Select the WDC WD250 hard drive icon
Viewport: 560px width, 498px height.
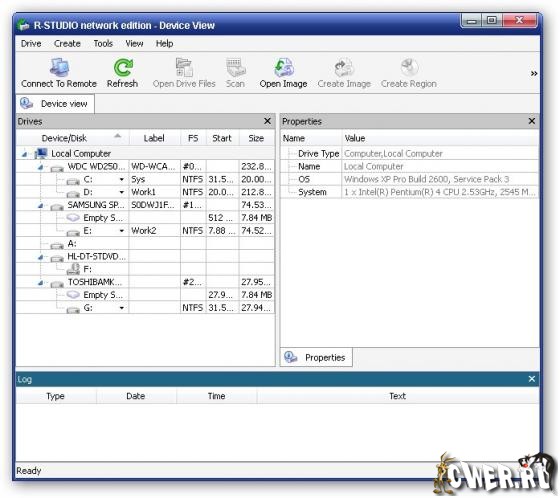pos(57,167)
